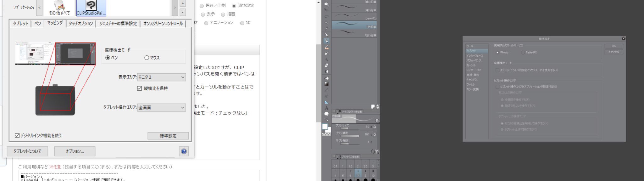Viewport: 644px width, 181px height.
Task: Open Wacom help with the question mark icon
Action: tap(184, 151)
